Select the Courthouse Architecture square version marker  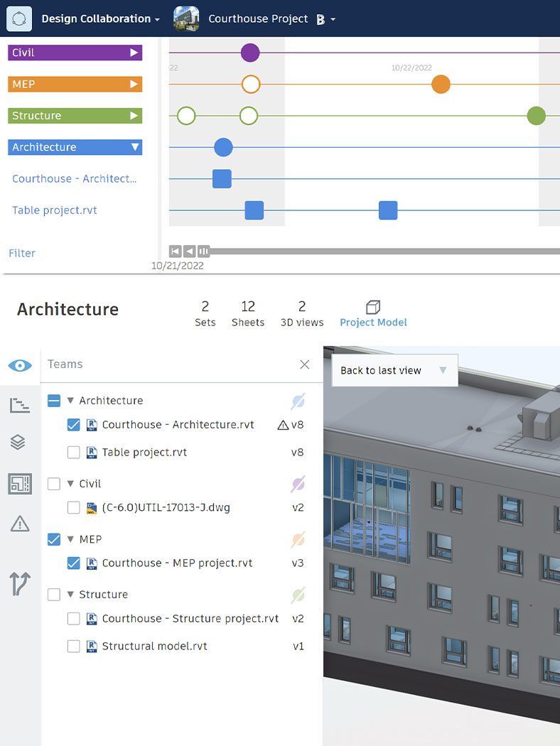click(222, 179)
